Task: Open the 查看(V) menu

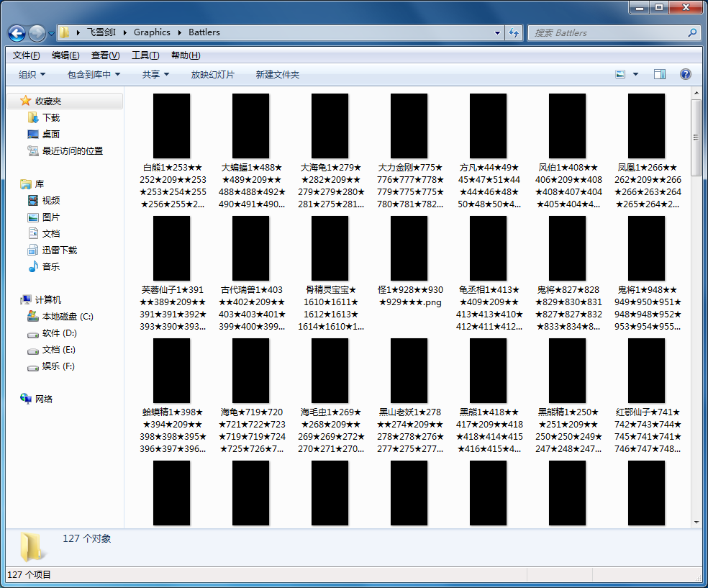Action: coord(105,55)
